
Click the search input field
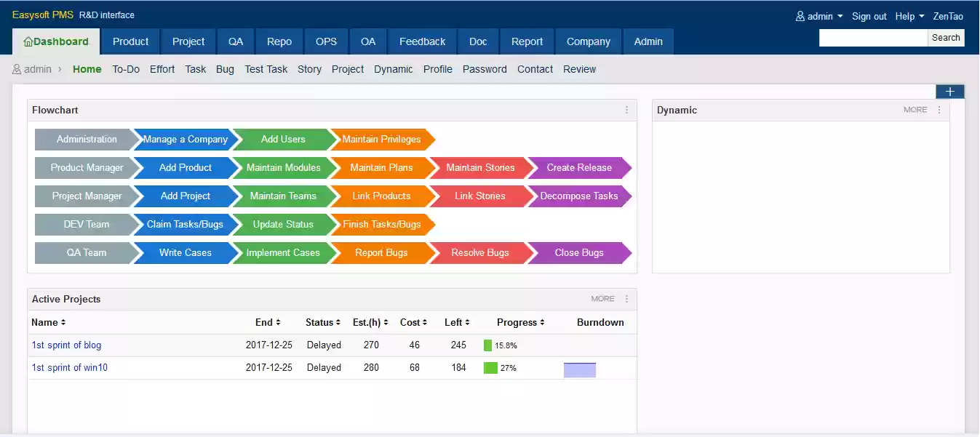coord(873,37)
